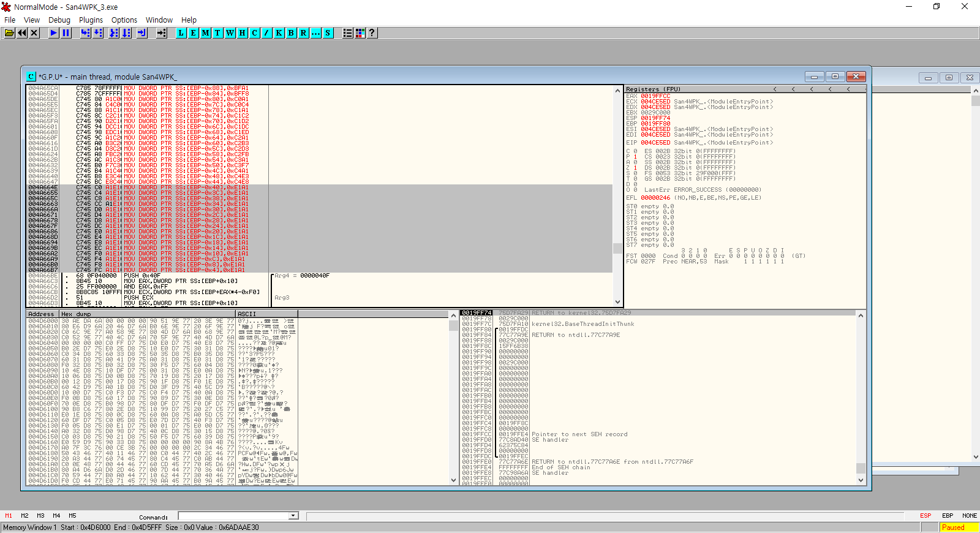Select stack entry 0019FF74
Viewport: 980px width, 533px height.
(477, 313)
